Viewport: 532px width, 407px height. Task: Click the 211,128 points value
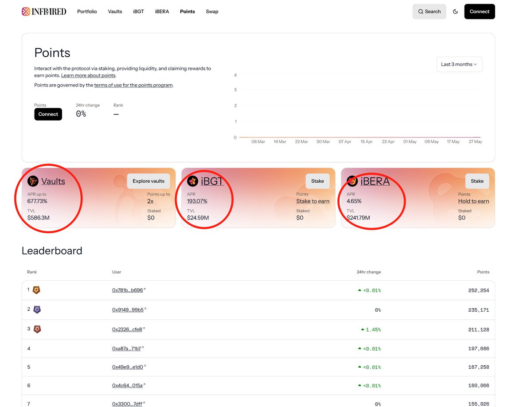(478, 329)
